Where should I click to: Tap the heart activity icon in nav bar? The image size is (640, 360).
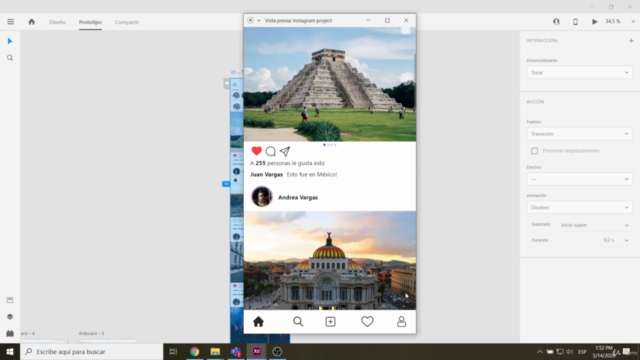(367, 322)
